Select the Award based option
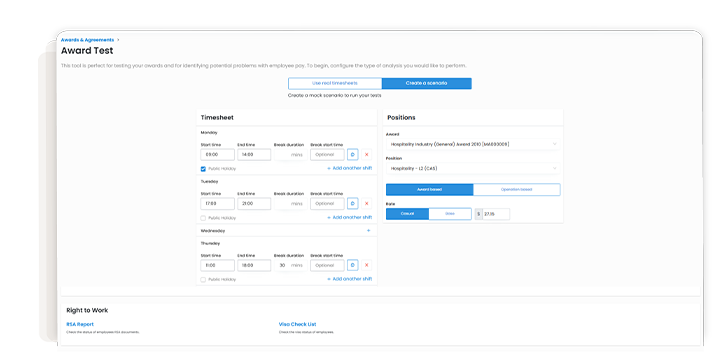Screen dimensions: 720x363 click(x=429, y=190)
